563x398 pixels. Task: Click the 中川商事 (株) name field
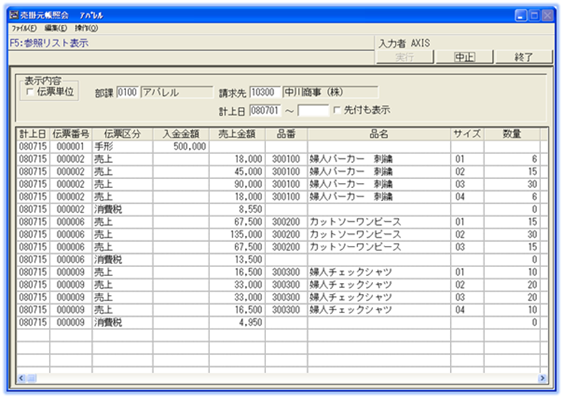(x=330, y=92)
